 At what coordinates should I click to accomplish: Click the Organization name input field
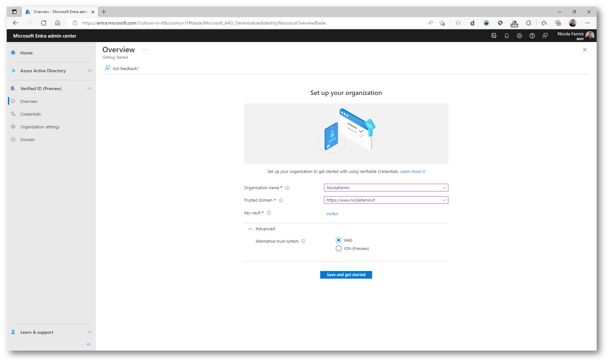pos(386,188)
